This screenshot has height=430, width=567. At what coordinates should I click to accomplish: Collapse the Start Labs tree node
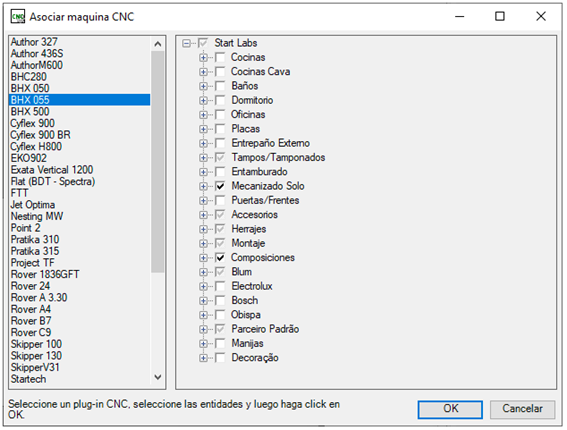pyautogui.click(x=187, y=43)
